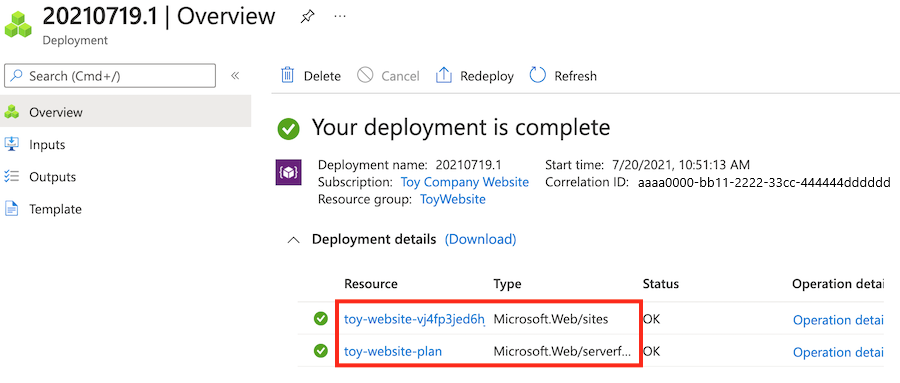Click the Refresh circular arrow icon
Screen dimensions: 900x383
tap(538, 75)
